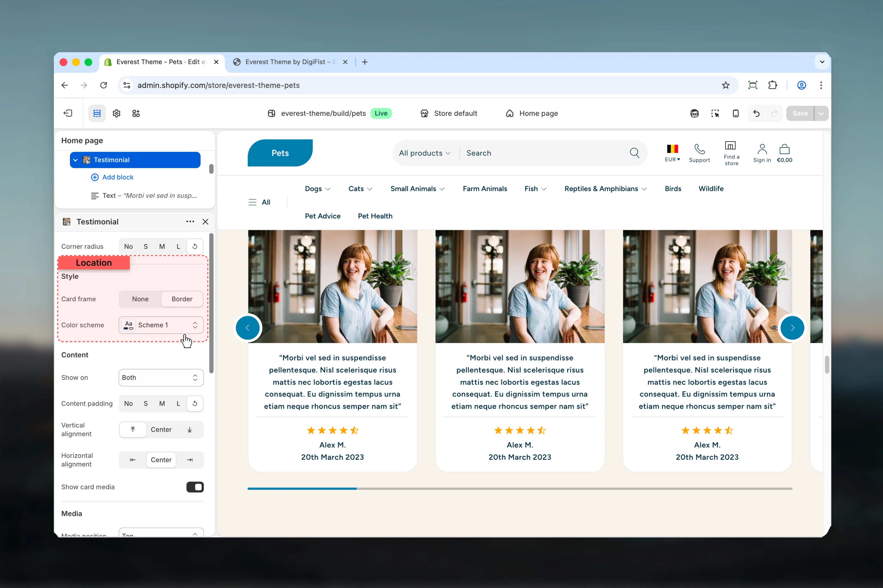Screen dimensions: 883x588
Task: Click the Add block link
Action: click(x=112, y=177)
